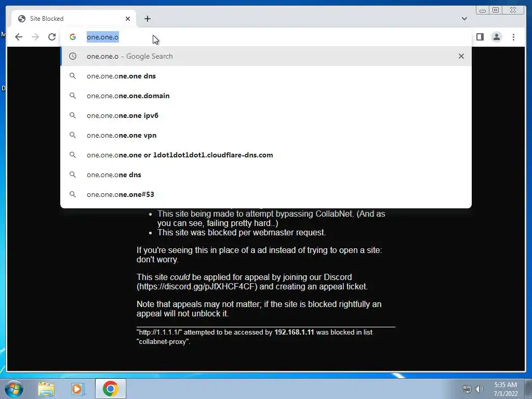The height and width of the screenshot is (399, 532).
Task: Click the Google icon in address bar
Action: [73, 37]
